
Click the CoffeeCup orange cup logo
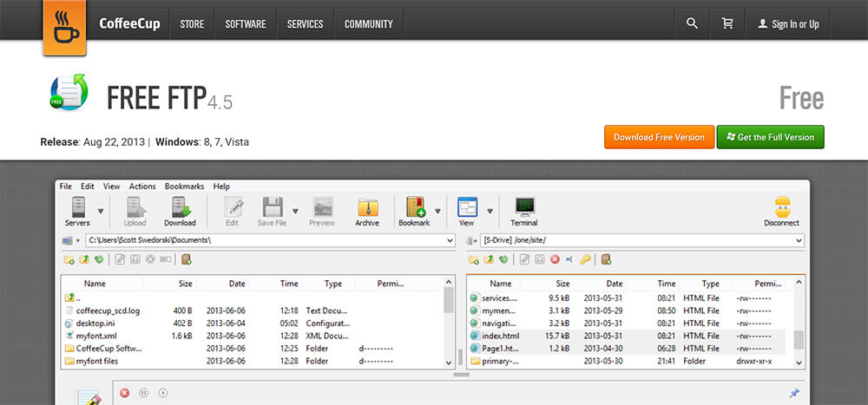65,27
